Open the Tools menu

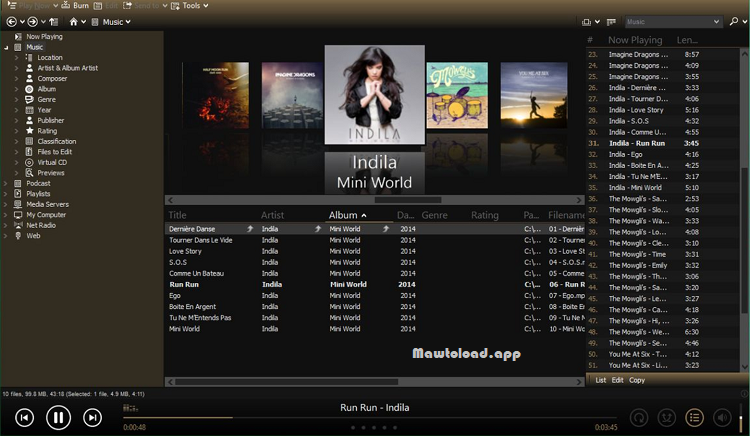pyautogui.click(x=191, y=6)
